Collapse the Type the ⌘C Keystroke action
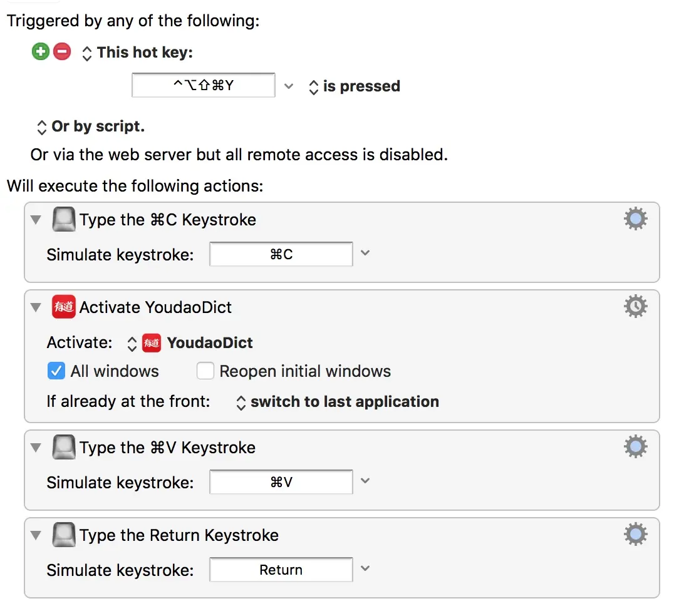The height and width of the screenshot is (616, 679). (36, 220)
